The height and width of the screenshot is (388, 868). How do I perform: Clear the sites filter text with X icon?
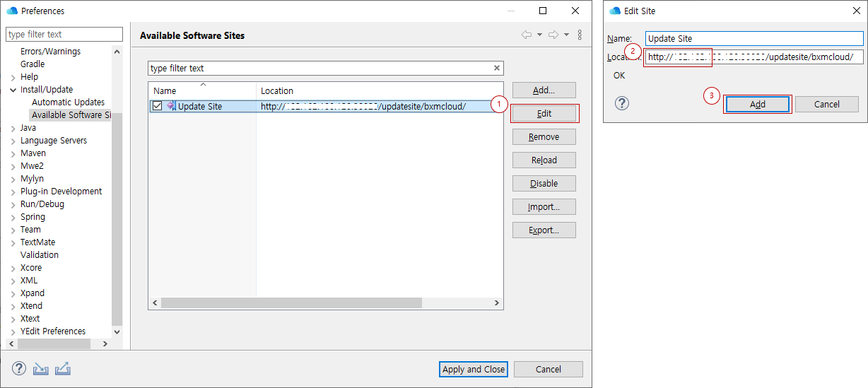pos(497,68)
